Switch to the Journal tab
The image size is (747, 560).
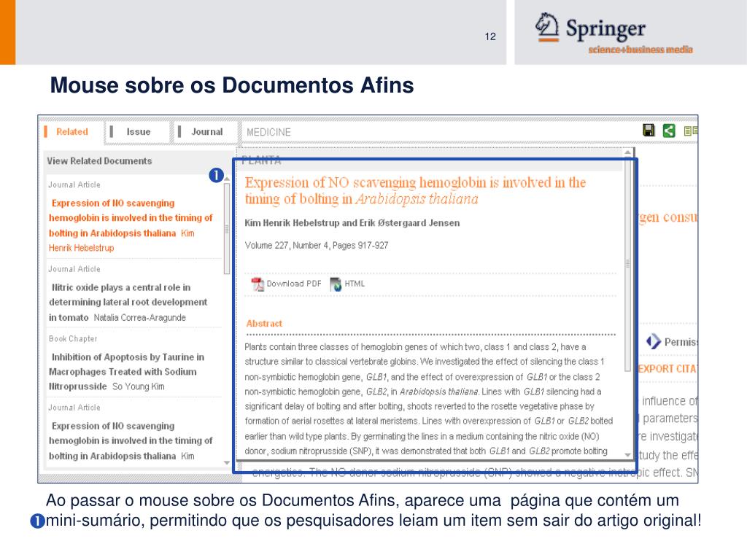(206, 132)
